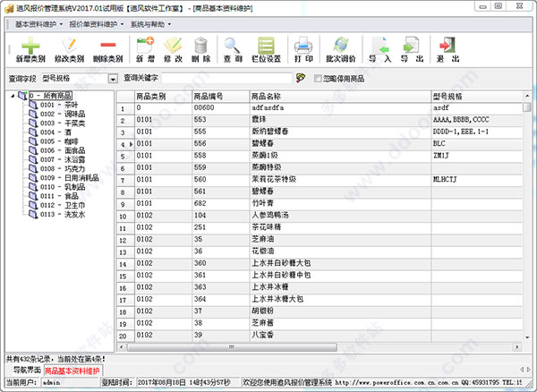Click the cell 上水井白砂糖大包
The image size is (537, 392).
pyautogui.click(x=340, y=263)
